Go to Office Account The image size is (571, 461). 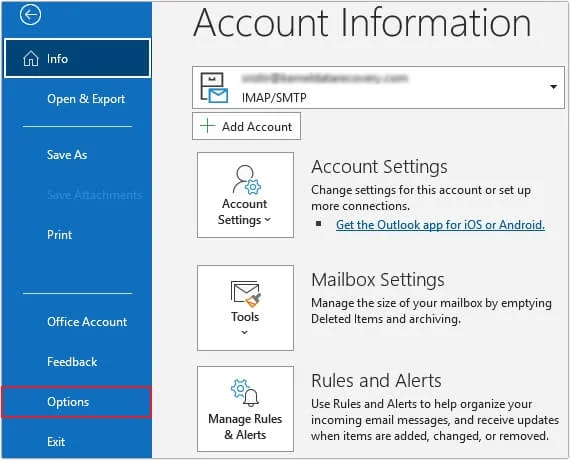pos(87,322)
